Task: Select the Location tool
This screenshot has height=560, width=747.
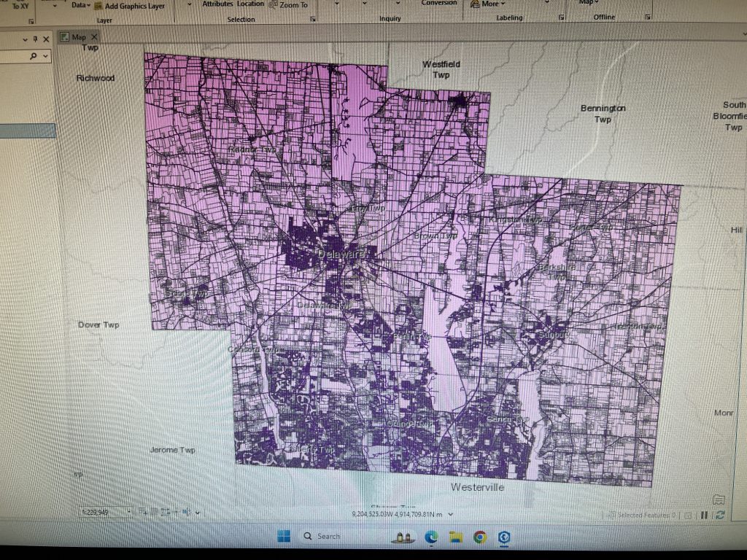Action: point(251,4)
